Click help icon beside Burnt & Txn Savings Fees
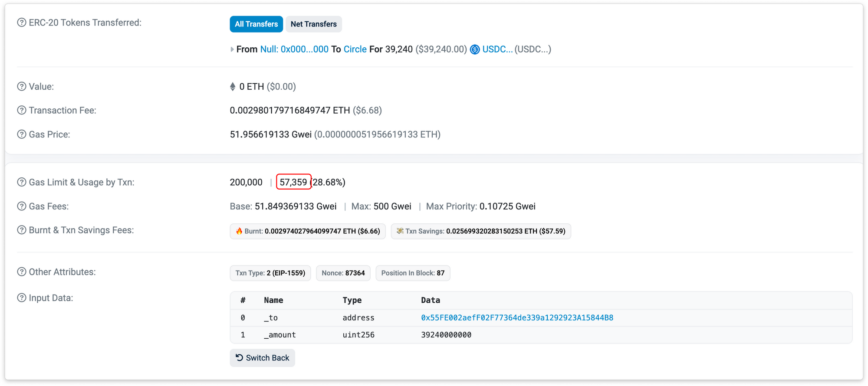Image resolution: width=868 pixels, height=386 pixels. (21, 230)
